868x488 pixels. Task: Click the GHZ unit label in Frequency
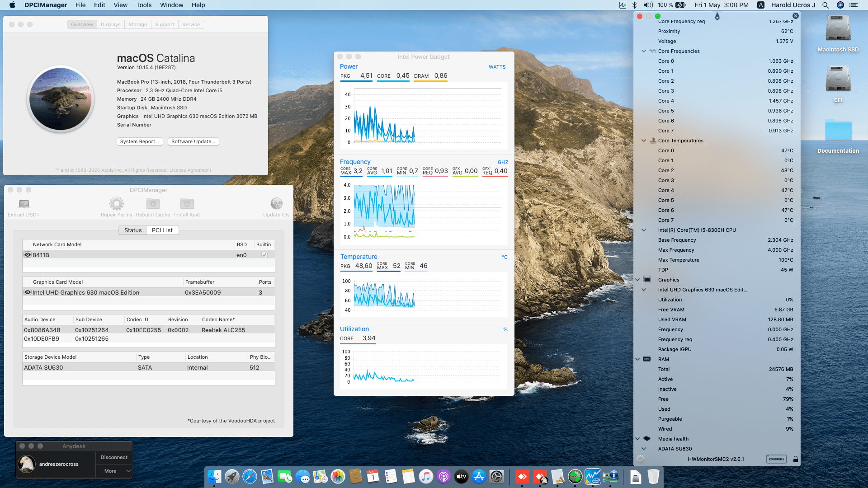[x=503, y=162]
